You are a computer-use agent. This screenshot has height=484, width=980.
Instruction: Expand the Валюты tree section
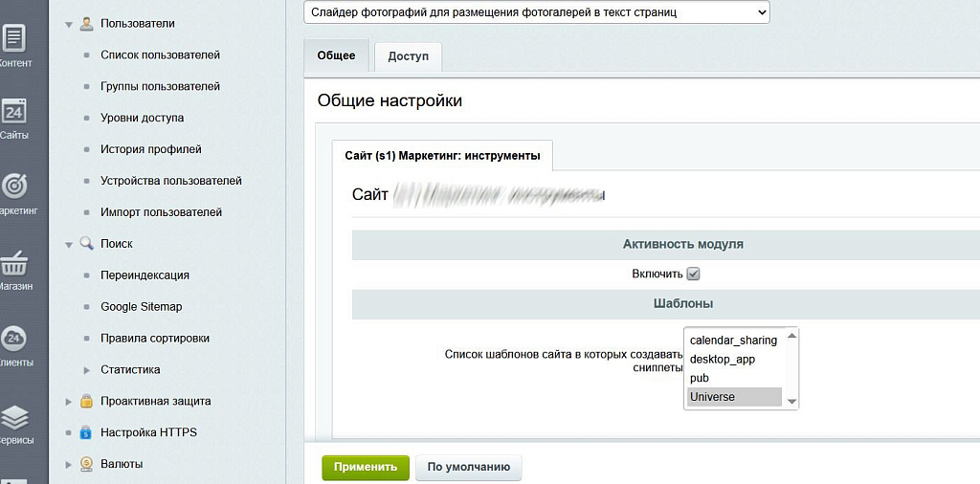click(69, 465)
